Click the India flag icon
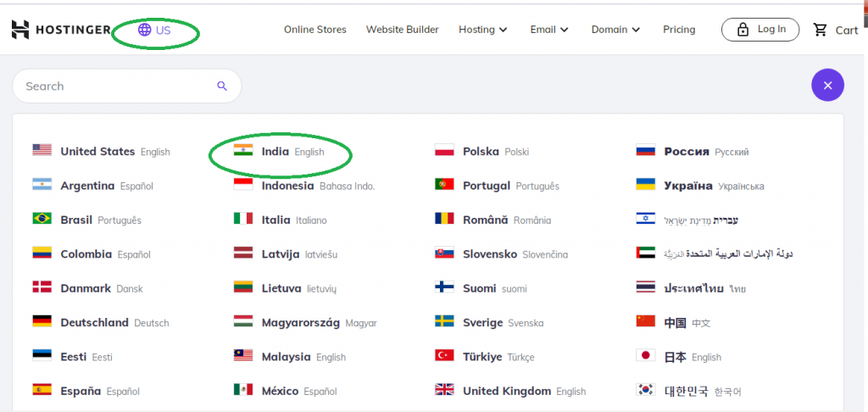Screen dimensions: 868x412 tap(243, 151)
